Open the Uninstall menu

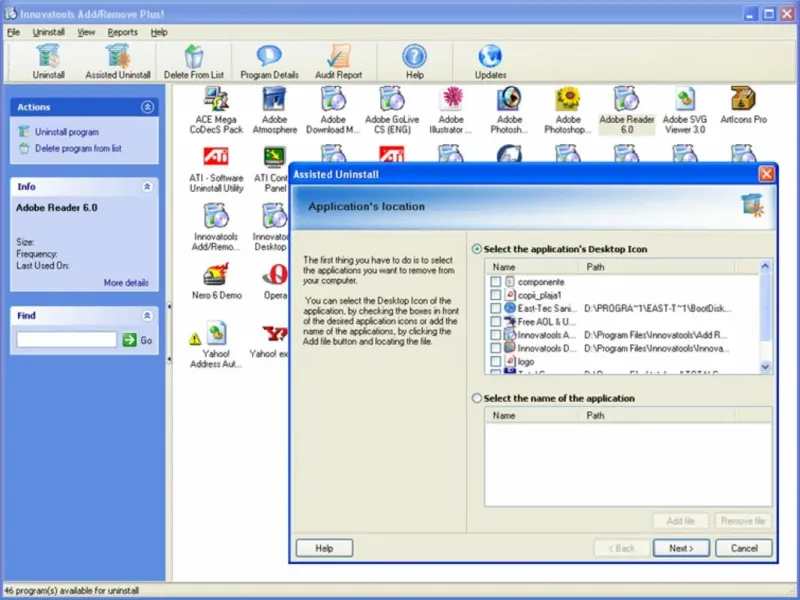48,32
